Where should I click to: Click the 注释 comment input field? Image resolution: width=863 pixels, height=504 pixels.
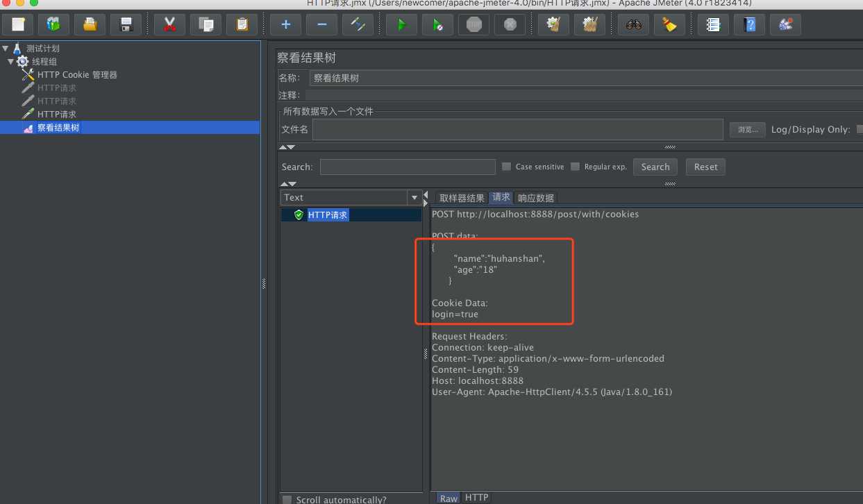coord(583,95)
